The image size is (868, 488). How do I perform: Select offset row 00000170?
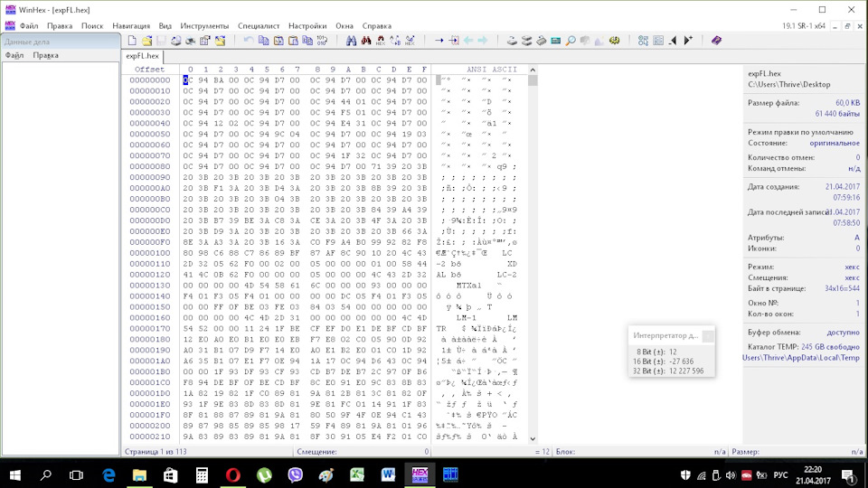pyautogui.click(x=150, y=329)
